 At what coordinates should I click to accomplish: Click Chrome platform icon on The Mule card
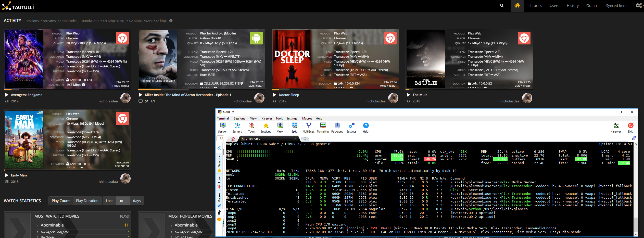click(x=524, y=38)
